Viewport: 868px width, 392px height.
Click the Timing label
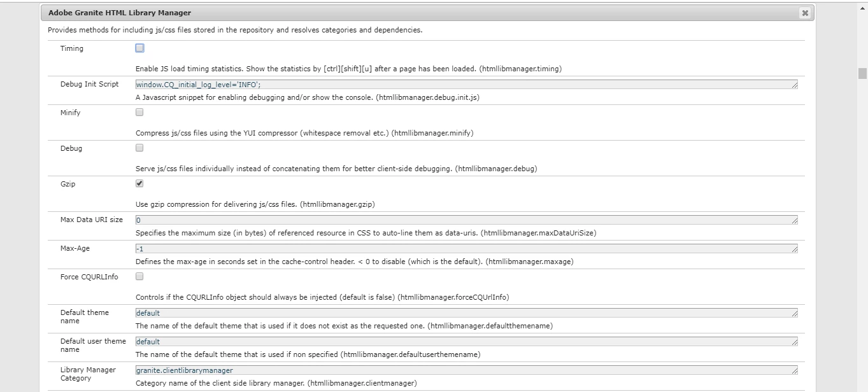point(71,48)
